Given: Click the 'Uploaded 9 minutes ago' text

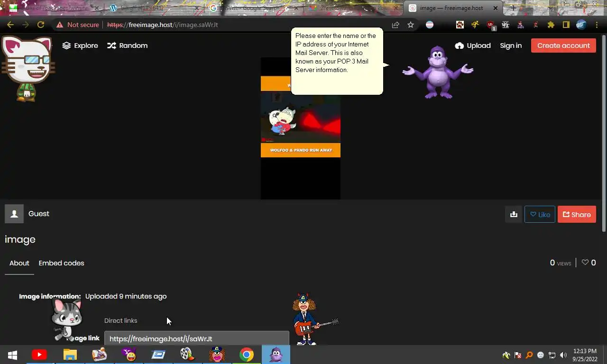Looking at the screenshot, I should coord(126,296).
